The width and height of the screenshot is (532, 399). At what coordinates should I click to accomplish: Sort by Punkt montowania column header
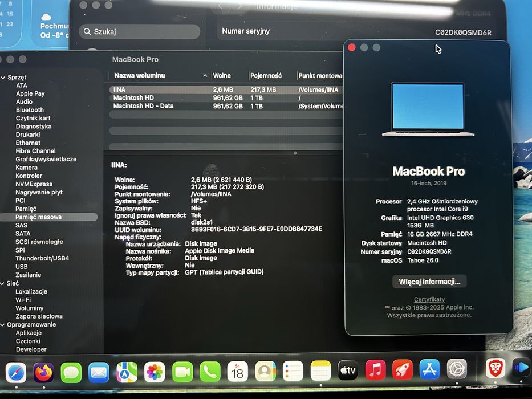click(x=320, y=76)
